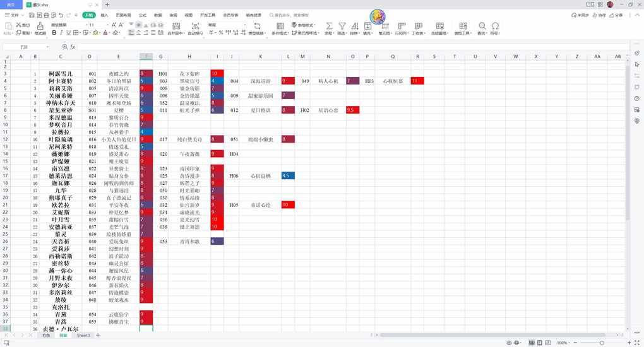Toggle underline formatting

[68, 32]
